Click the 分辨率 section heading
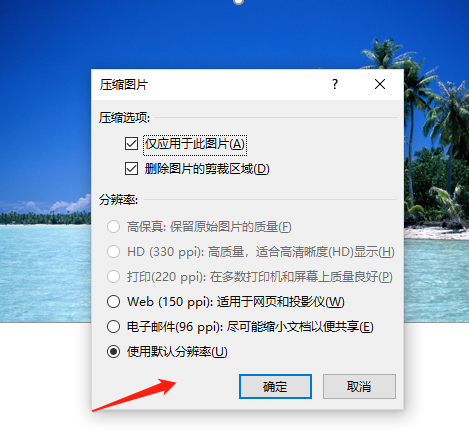 [118, 200]
